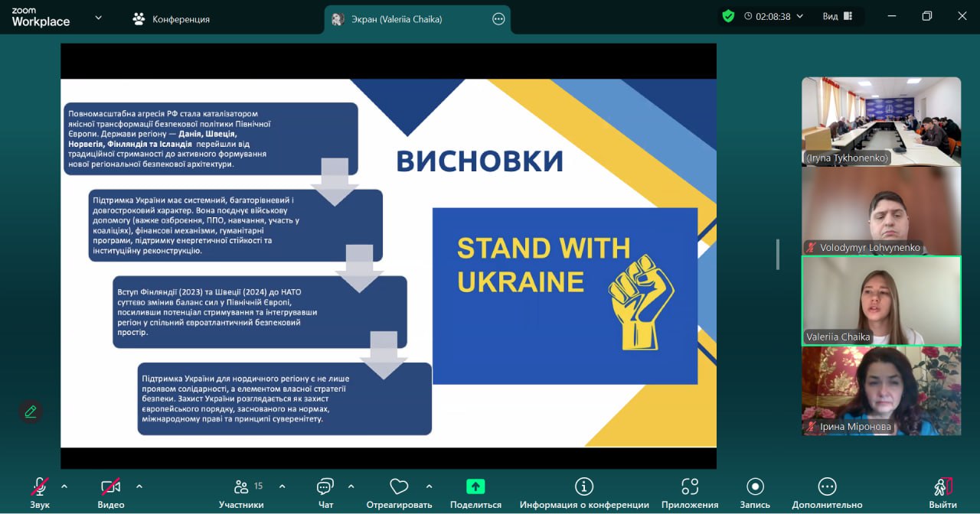980x514 pixels.
Task: Open the Участники participants list
Action: click(x=241, y=487)
